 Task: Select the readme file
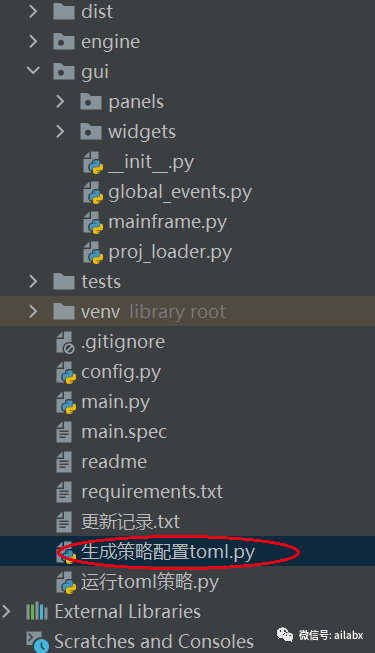click(114, 462)
